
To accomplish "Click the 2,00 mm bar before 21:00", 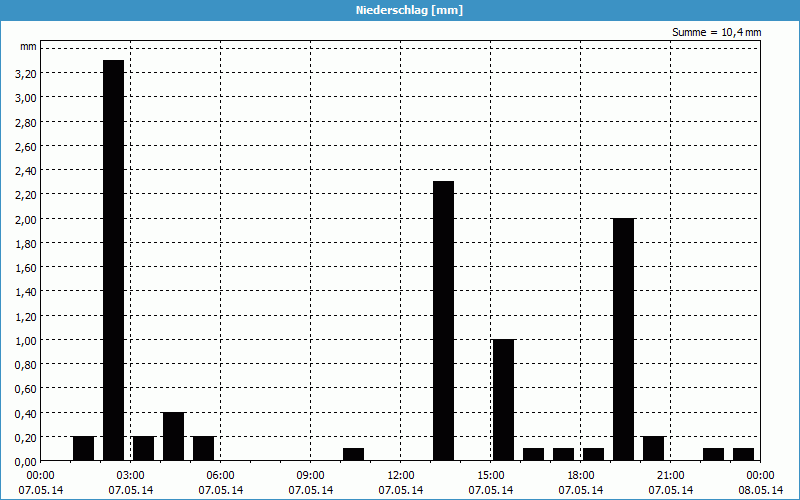I will [x=623, y=339].
